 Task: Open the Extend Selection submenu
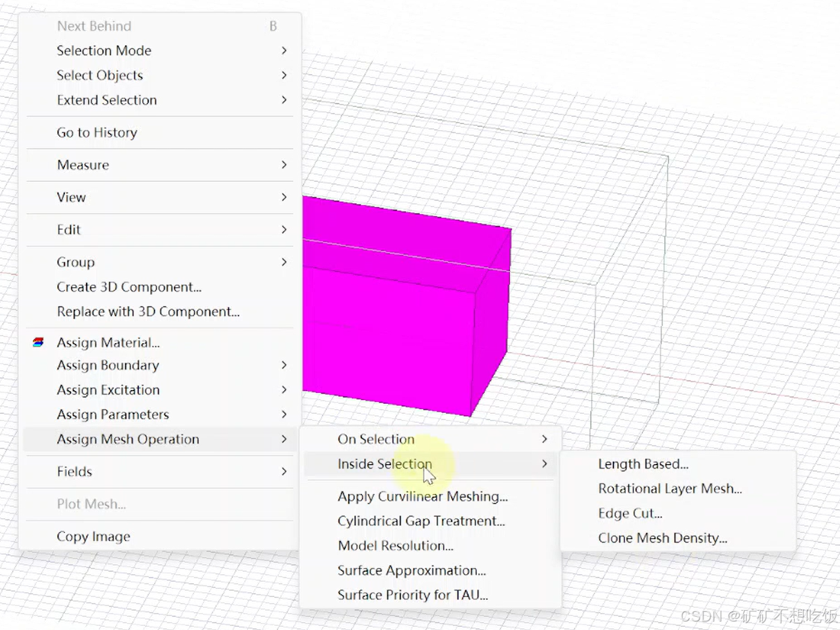(x=160, y=100)
